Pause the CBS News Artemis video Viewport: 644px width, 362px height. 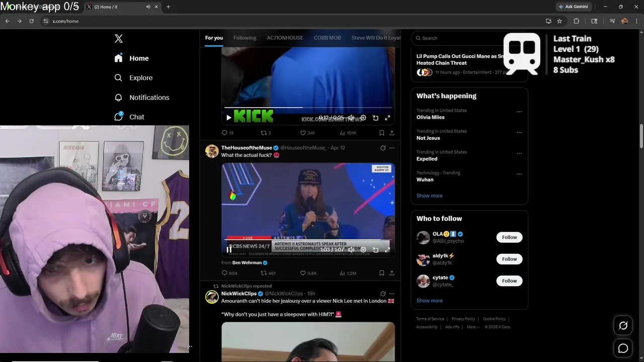point(229,249)
